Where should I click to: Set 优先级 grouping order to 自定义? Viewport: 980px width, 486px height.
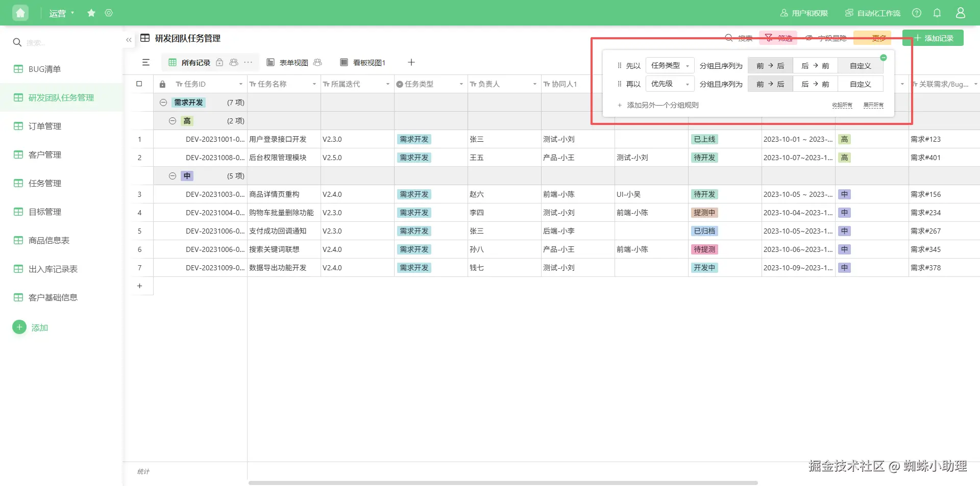[861, 84]
